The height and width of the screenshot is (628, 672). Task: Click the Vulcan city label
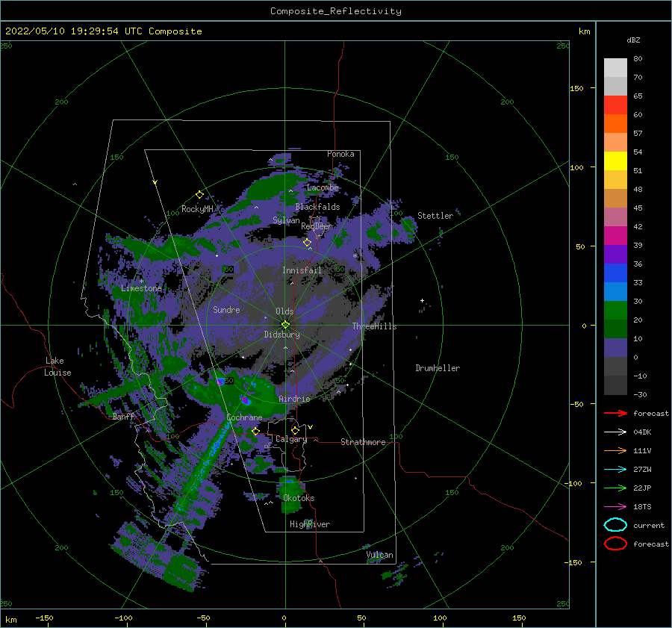point(379,555)
